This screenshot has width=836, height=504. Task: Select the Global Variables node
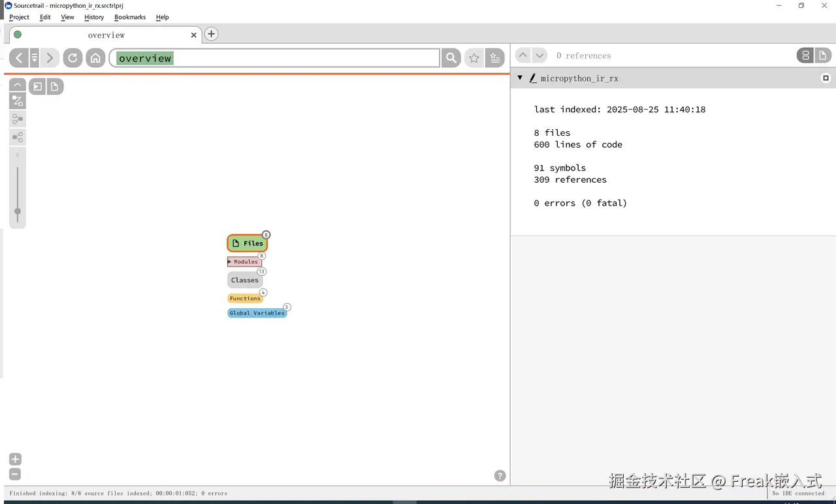click(x=257, y=313)
